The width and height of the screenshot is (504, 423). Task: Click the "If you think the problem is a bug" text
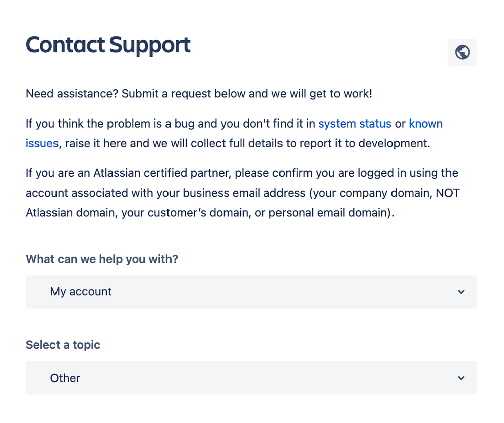[x=110, y=124]
